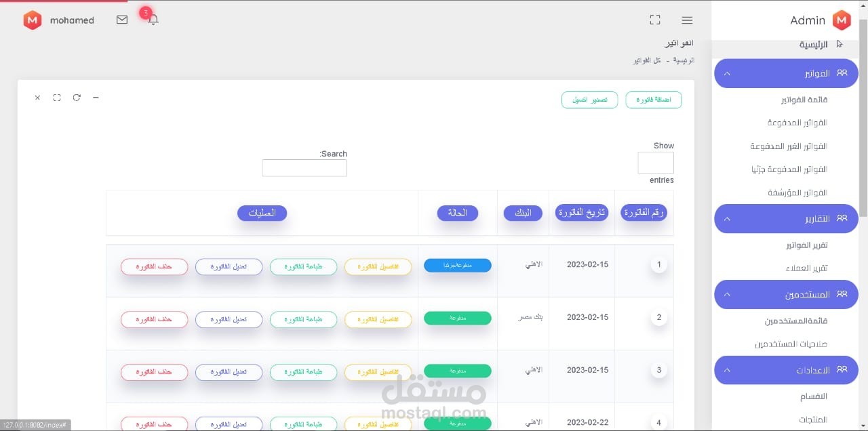Click invoice number 3 badge
Viewport: 868px width, 431px height.
tap(658, 370)
